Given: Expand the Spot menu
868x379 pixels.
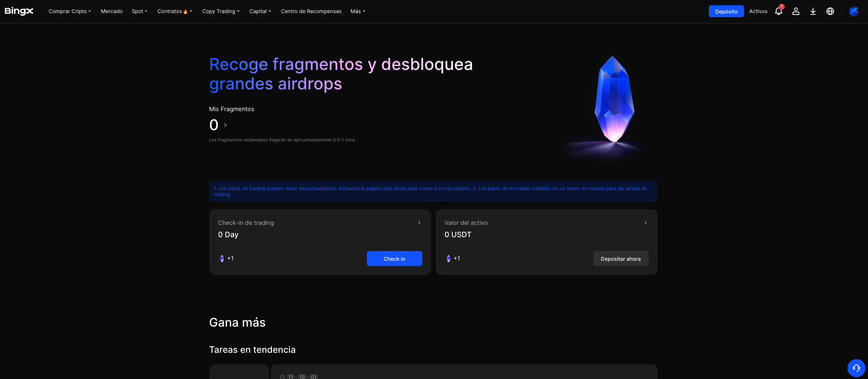Looking at the screenshot, I should click(139, 11).
